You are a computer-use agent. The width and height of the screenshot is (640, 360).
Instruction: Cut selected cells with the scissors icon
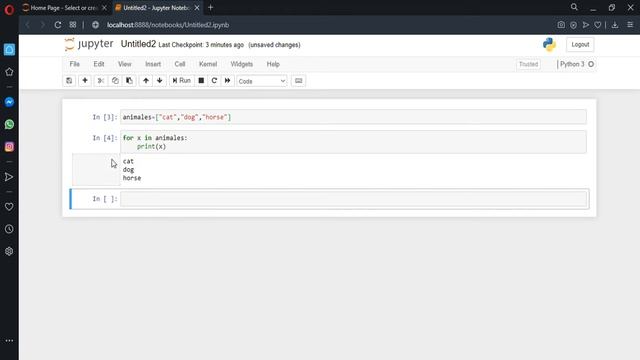coord(100,81)
